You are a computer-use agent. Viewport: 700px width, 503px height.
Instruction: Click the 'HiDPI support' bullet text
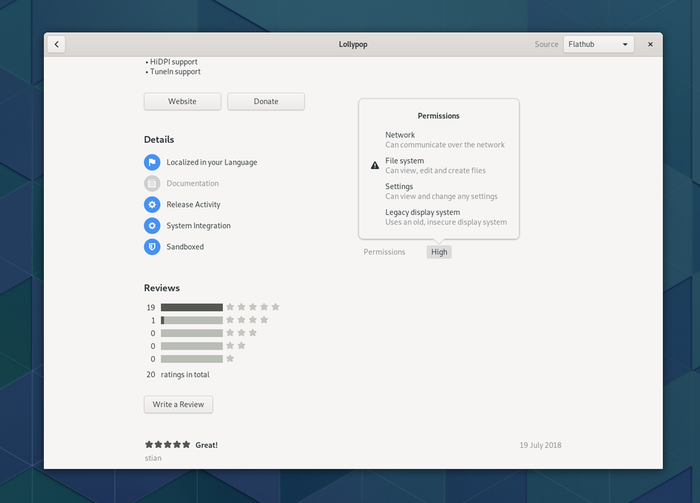click(x=173, y=62)
